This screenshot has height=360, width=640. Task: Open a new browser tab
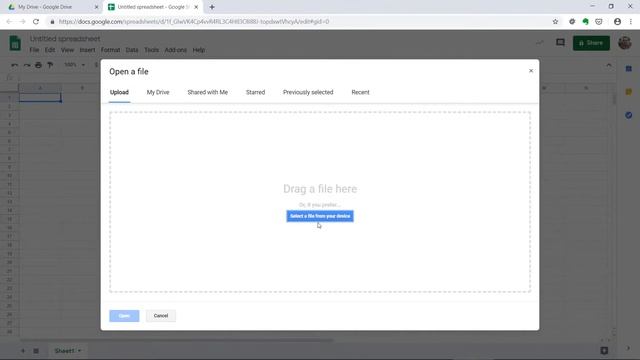(211, 7)
